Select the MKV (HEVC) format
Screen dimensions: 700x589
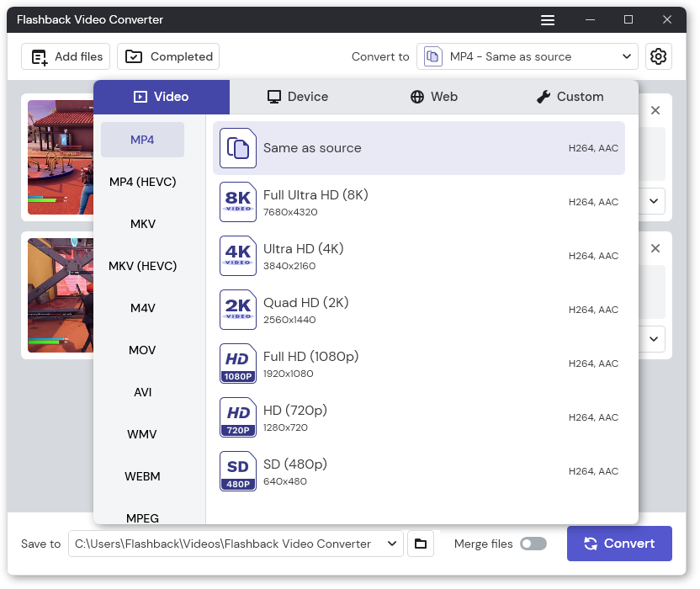pos(142,266)
